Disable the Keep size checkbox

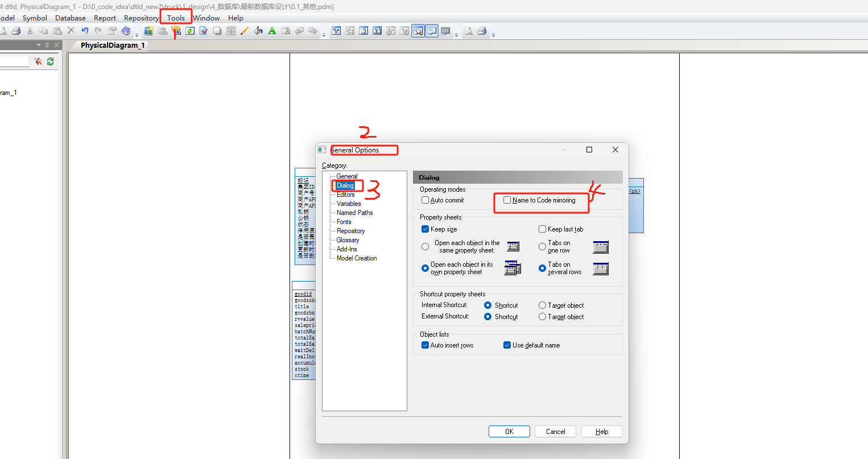click(425, 229)
